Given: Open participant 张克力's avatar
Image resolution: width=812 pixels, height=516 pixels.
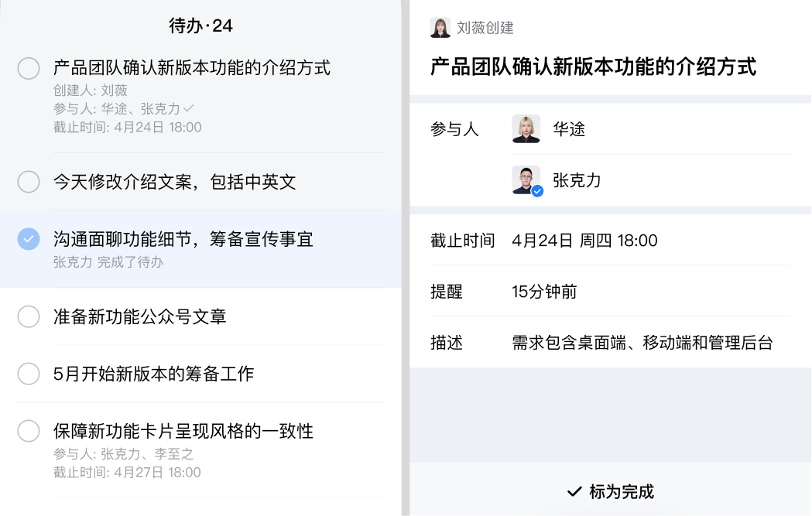Looking at the screenshot, I should pos(526,179).
